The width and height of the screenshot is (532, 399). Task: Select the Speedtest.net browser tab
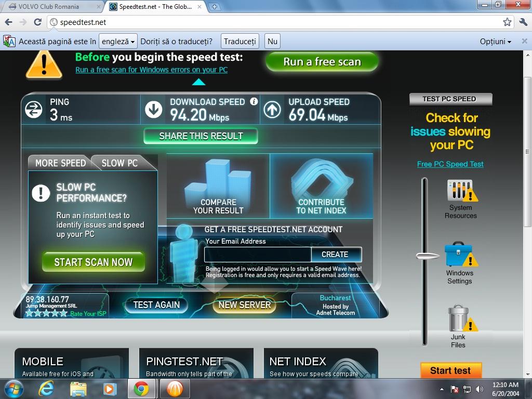[156, 6]
